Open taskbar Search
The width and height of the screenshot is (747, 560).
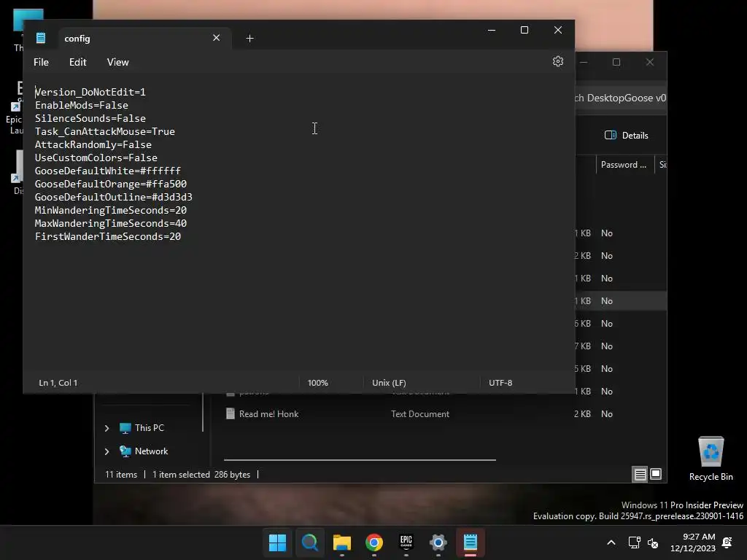pos(309,542)
